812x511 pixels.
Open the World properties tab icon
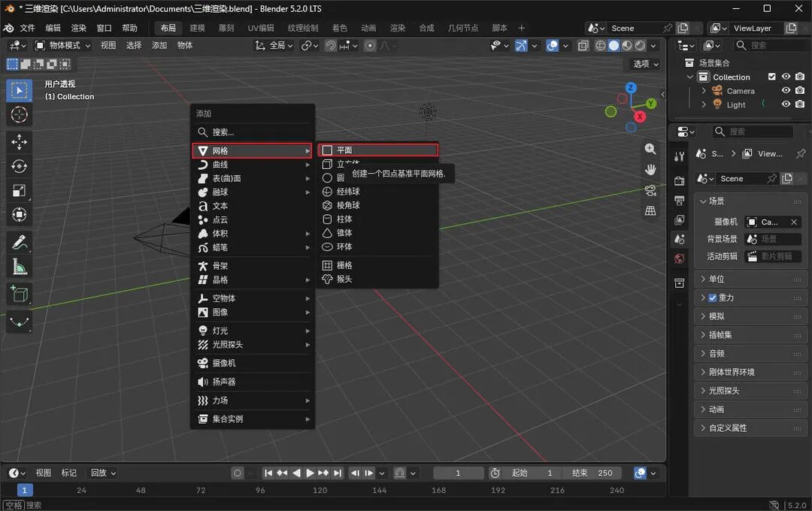(680, 259)
